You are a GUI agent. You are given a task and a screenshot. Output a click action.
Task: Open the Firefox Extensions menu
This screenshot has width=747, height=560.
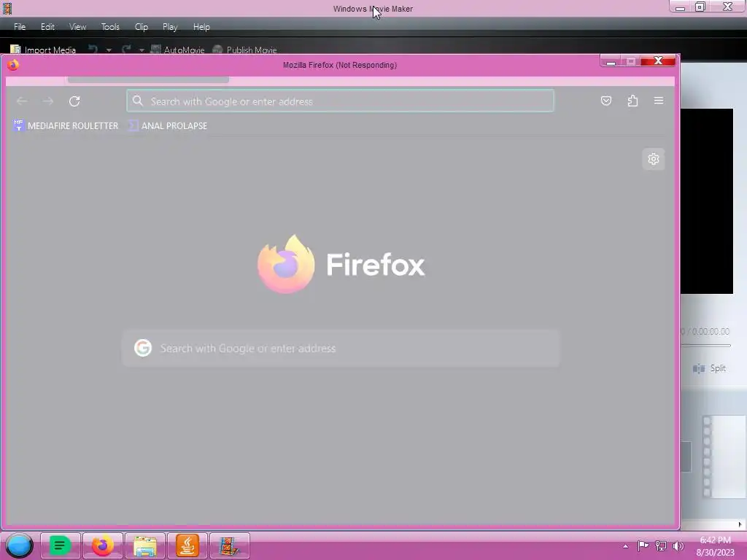(632, 101)
